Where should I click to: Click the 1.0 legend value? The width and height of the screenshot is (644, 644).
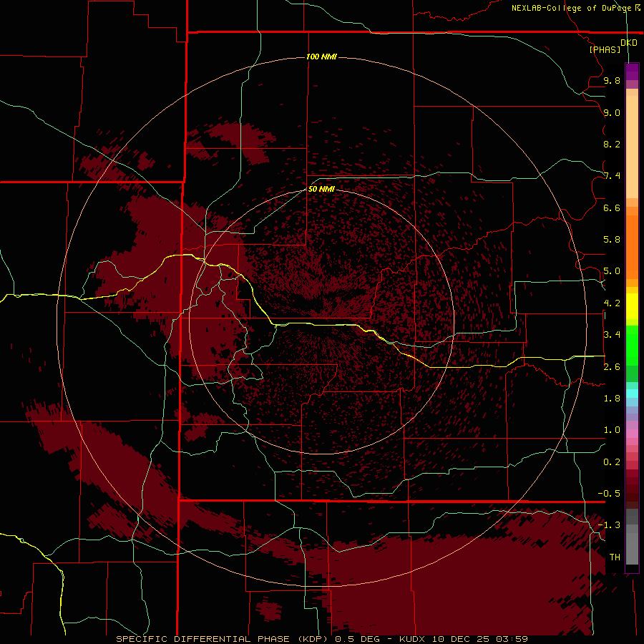(x=612, y=430)
